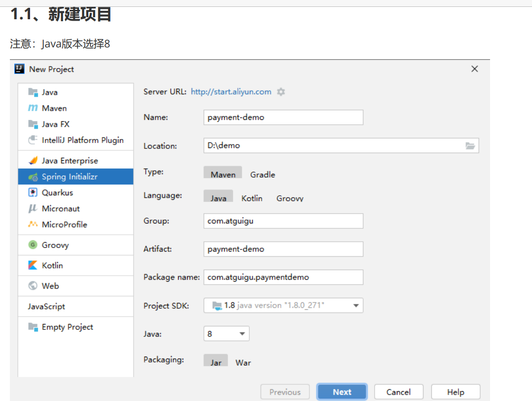Close the New Project dialog
The image size is (532, 401).
(x=475, y=69)
